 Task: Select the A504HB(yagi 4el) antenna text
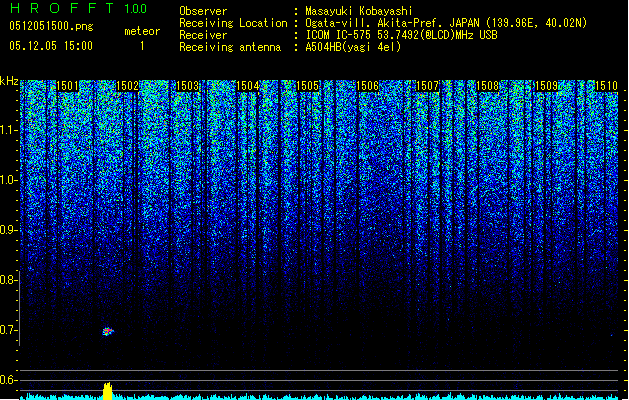point(353,47)
